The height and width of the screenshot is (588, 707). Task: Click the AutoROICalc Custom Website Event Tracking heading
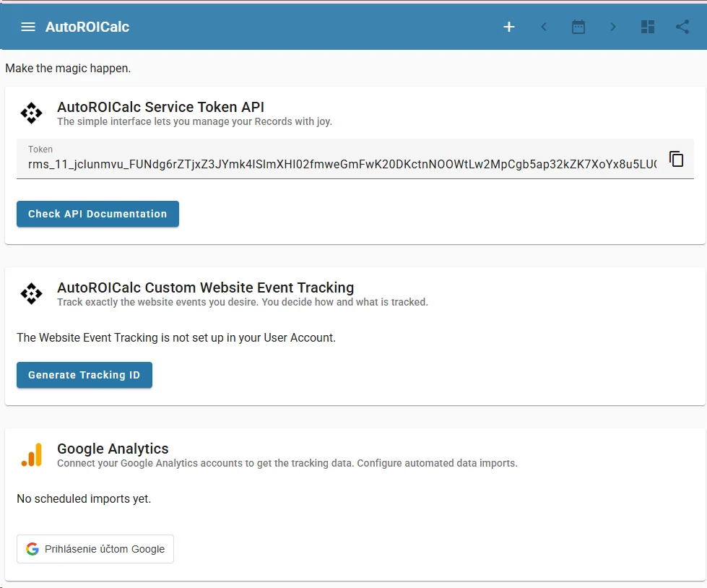205,287
